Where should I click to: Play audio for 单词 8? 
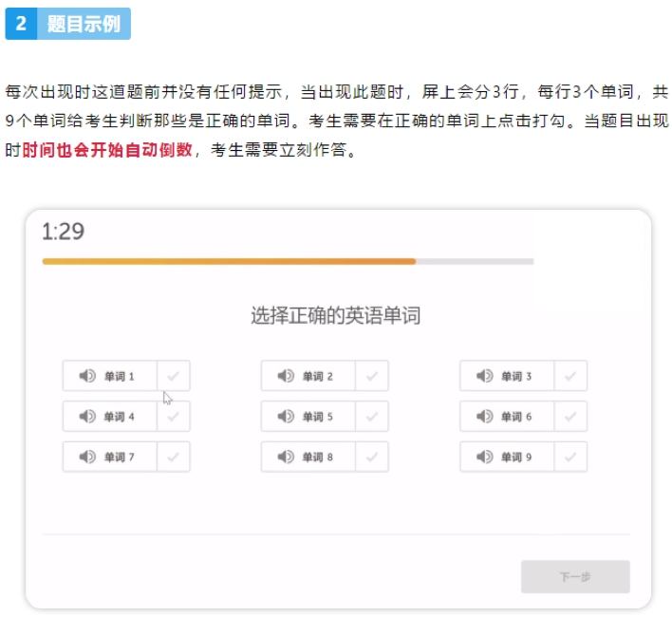286,457
